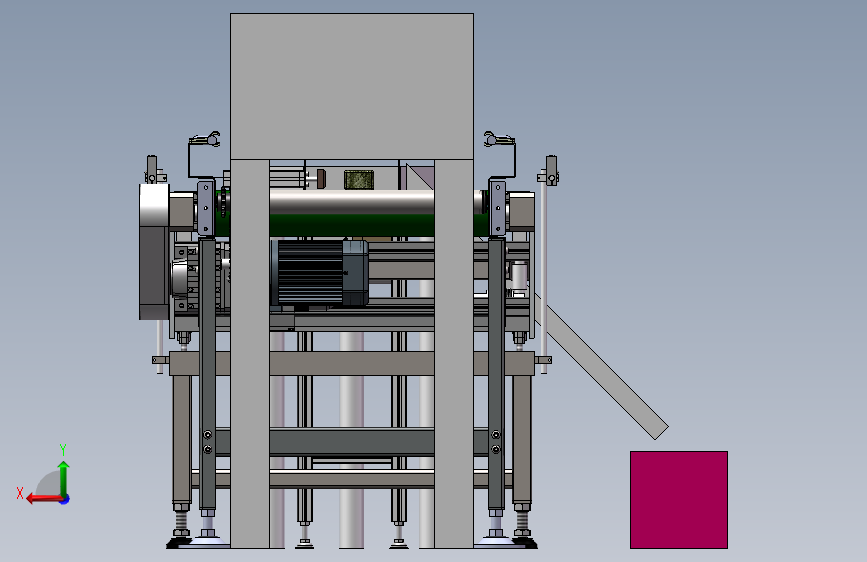Select the dark cross beam with bolts
The image size is (867, 562).
click(352, 442)
